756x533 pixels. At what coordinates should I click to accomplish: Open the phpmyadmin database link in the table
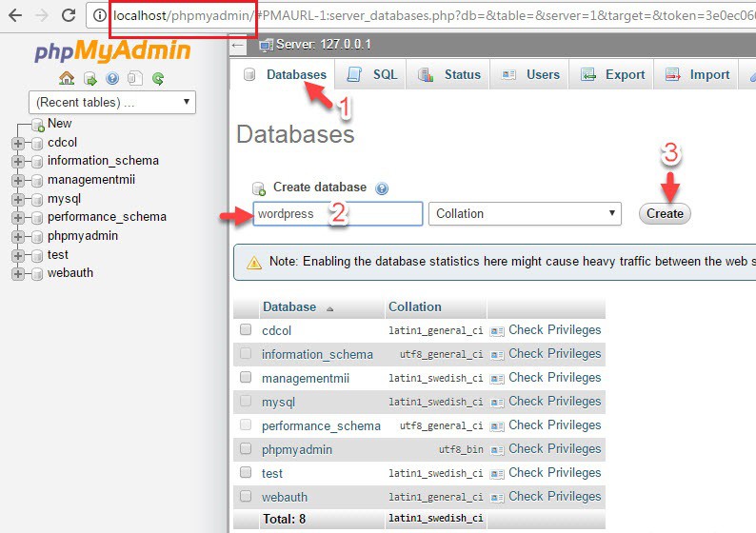coord(297,449)
